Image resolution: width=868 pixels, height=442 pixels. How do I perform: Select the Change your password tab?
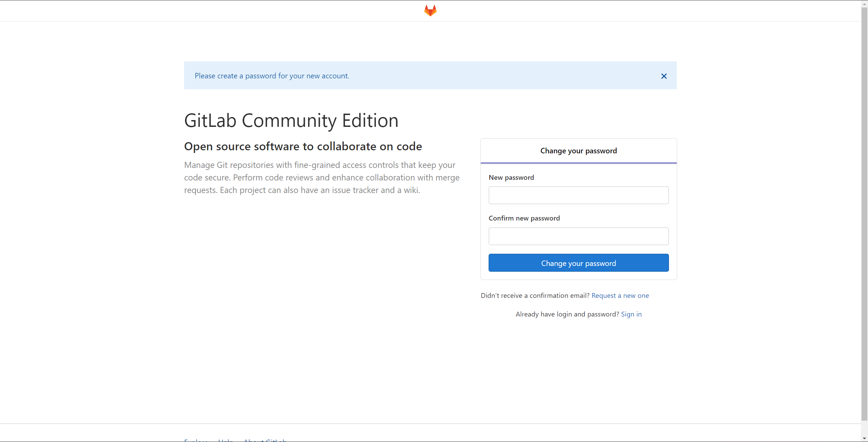click(578, 151)
